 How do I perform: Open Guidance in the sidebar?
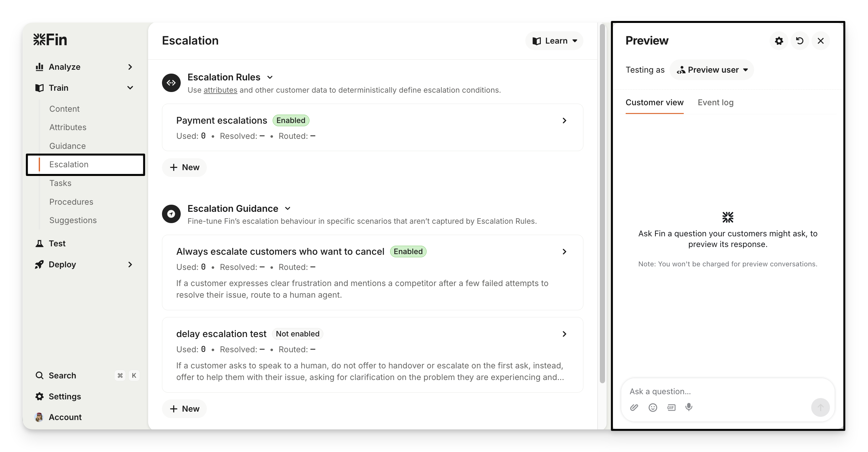[67, 146]
